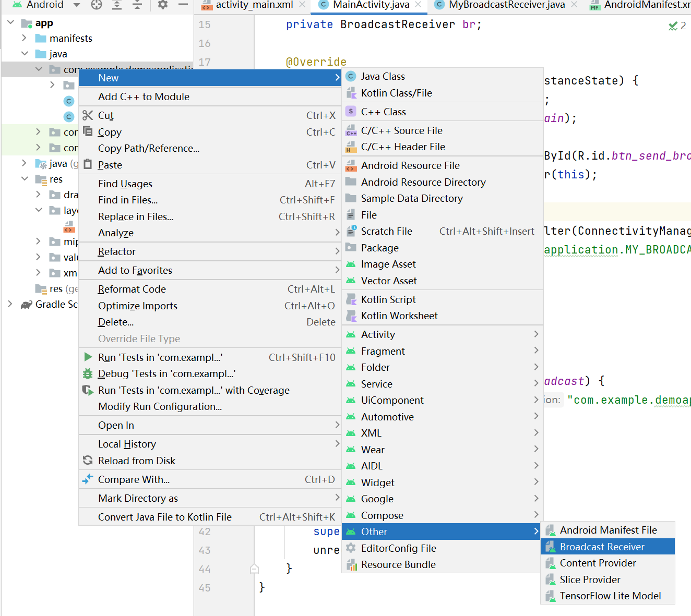Image resolution: width=691 pixels, height=616 pixels.
Task: Choose Java Class in New submenu
Action: pyautogui.click(x=383, y=76)
